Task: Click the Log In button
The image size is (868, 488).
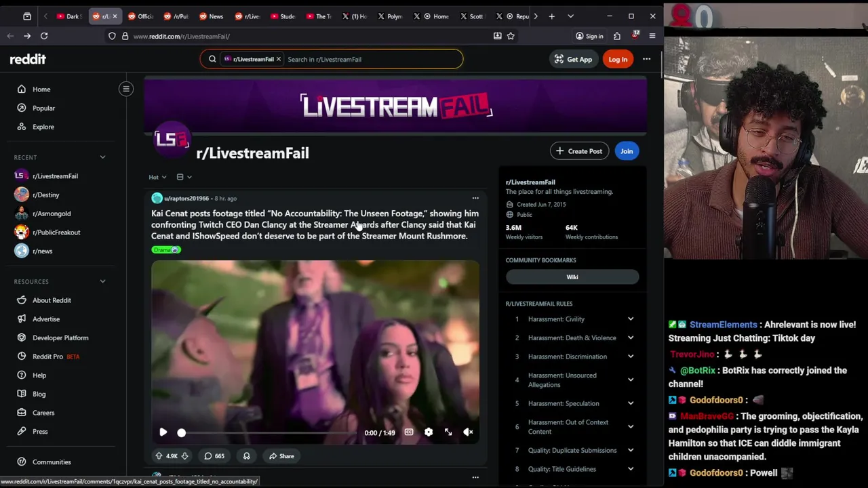Action: click(x=618, y=60)
